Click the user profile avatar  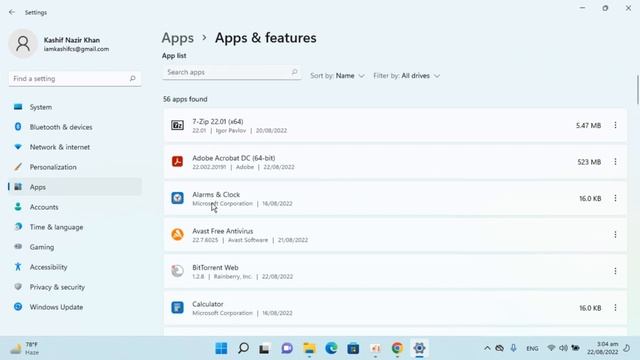(x=23, y=44)
